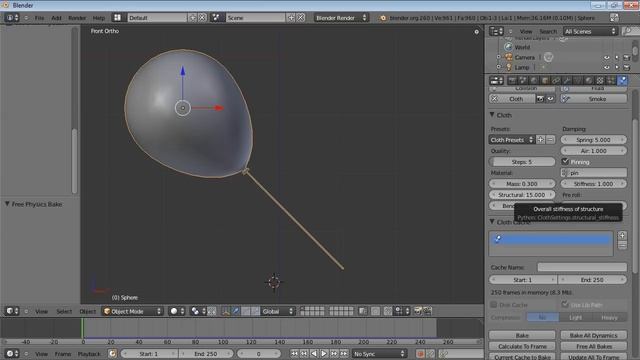Screen dimensions: 640x360
Task: Select the active Physics properties tab icon
Action: point(622,80)
